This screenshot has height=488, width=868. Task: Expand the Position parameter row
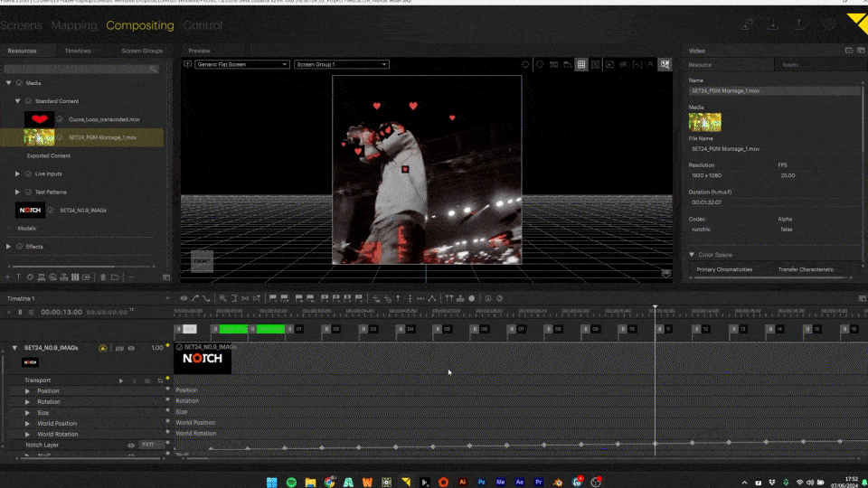(x=27, y=391)
